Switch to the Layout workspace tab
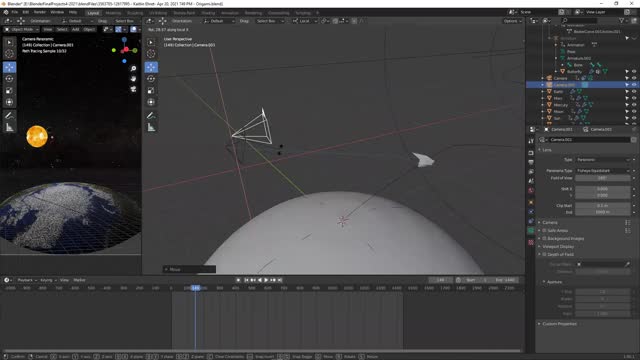Image resolution: width=640 pixels, height=360 pixels. coord(93,13)
